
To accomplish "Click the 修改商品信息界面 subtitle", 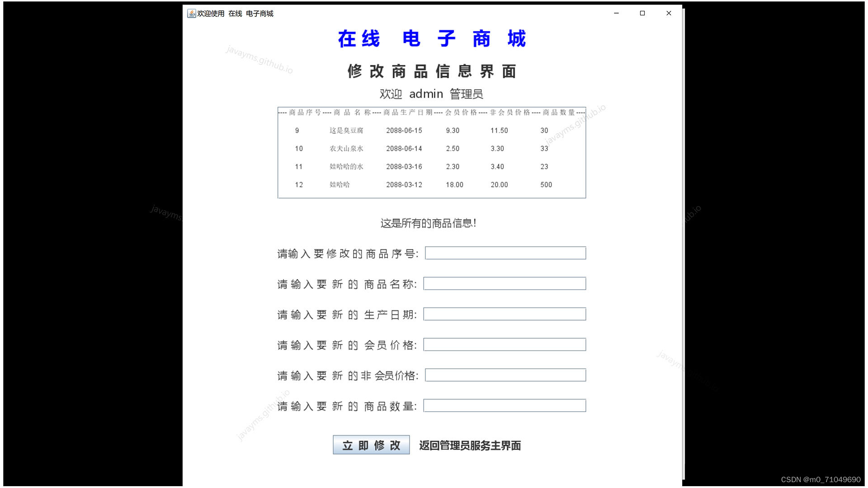I will [432, 71].
